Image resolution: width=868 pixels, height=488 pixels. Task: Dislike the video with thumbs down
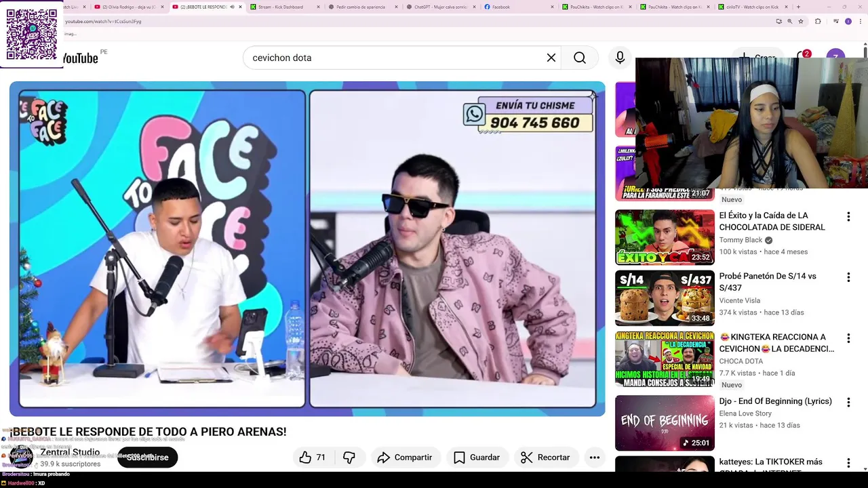coord(349,457)
